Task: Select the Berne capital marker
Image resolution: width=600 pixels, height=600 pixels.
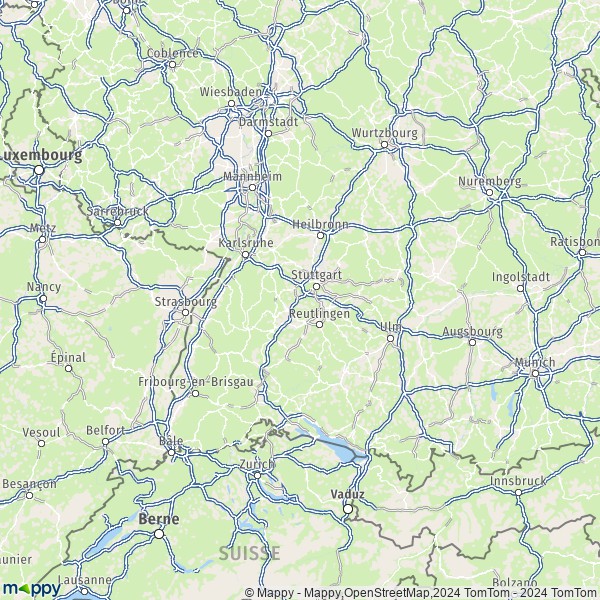Action: (159, 534)
